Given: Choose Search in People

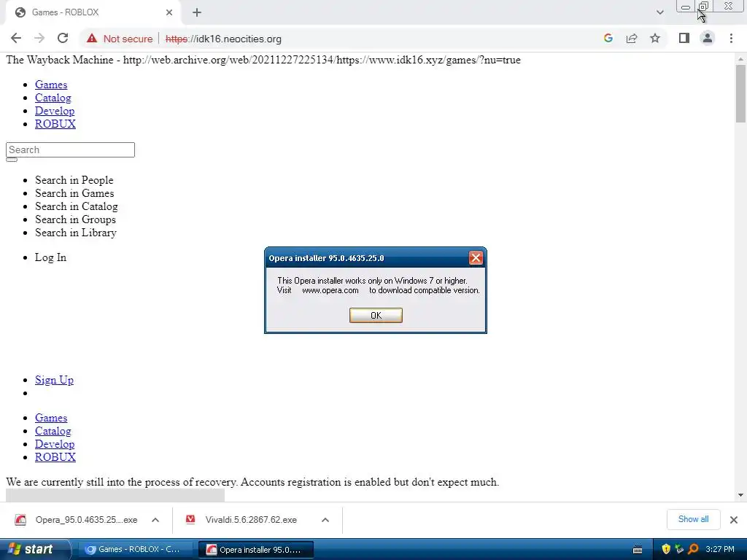Looking at the screenshot, I should point(74,180).
